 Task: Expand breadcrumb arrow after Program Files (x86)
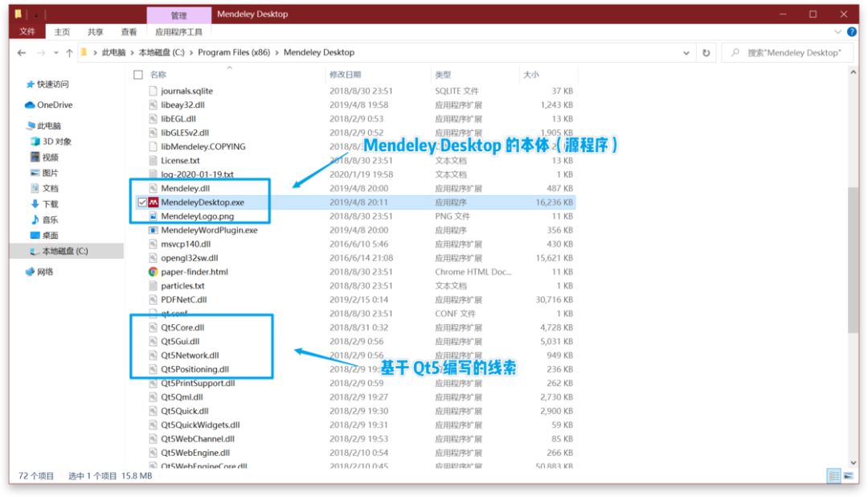(x=276, y=52)
